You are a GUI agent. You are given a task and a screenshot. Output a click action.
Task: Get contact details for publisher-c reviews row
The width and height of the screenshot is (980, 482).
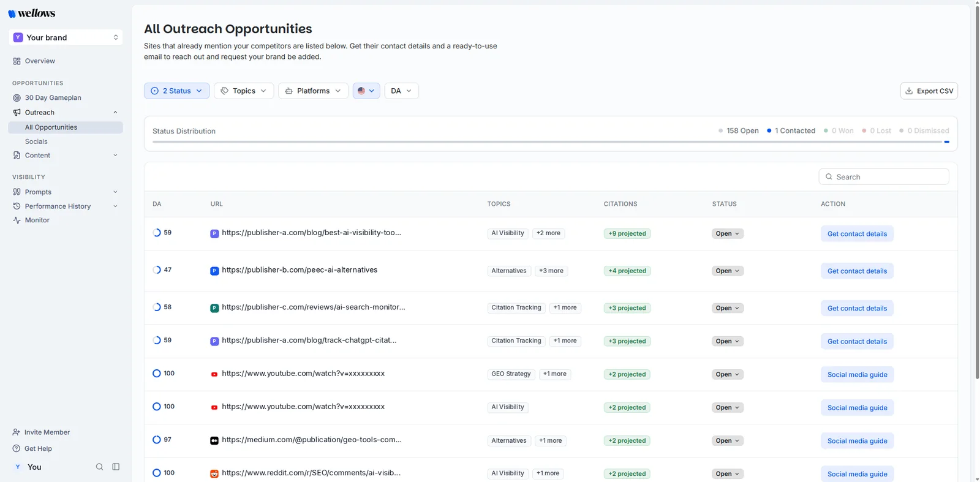click(857, 308)
